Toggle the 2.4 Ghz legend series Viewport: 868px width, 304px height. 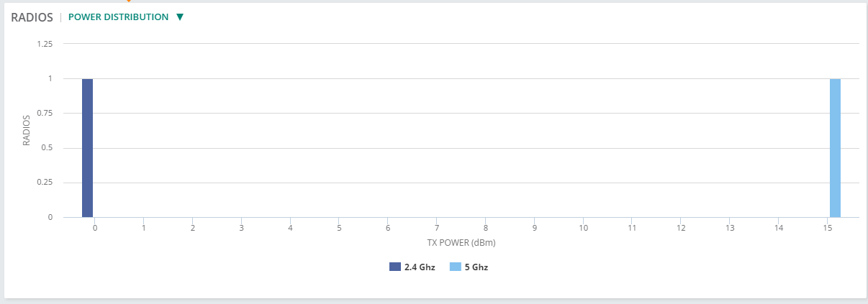click(419, 267)
